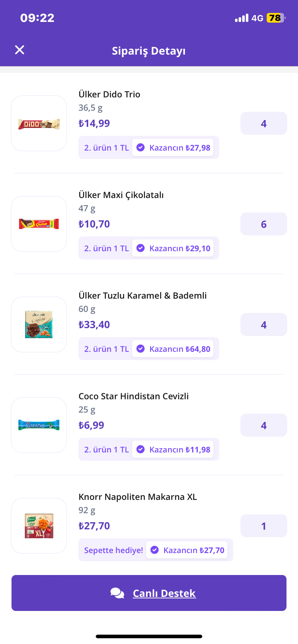Tap quantity 1 box for Knorr Makarna

point(264,526)
